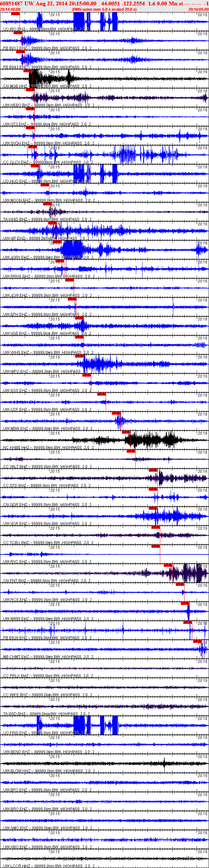Select the UO JRO EHZ station label
The width and height of the screenshot is (209, 868).
pyautogui.click(x=47, y=29)
